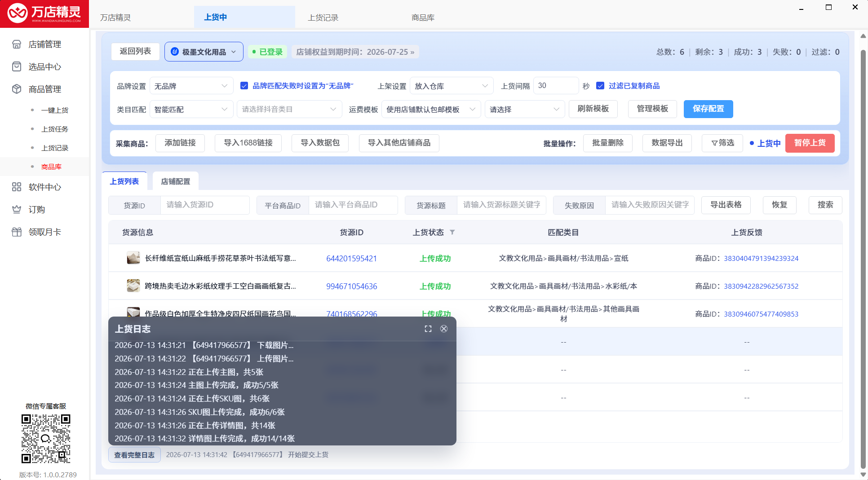Click the 导入1688链接 button
This screenshot has width=868, height=480.
coord(248,143)
